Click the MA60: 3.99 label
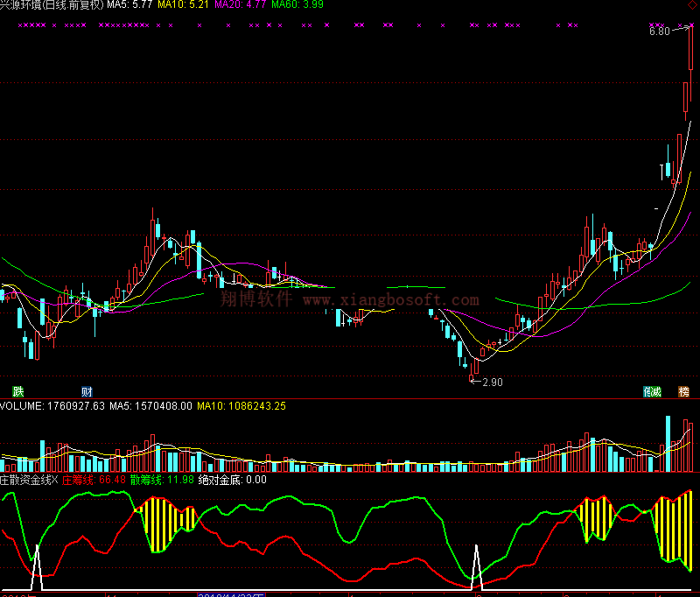Image resolution: width=700 pixels, height=597 pixels. click(297, 4)
